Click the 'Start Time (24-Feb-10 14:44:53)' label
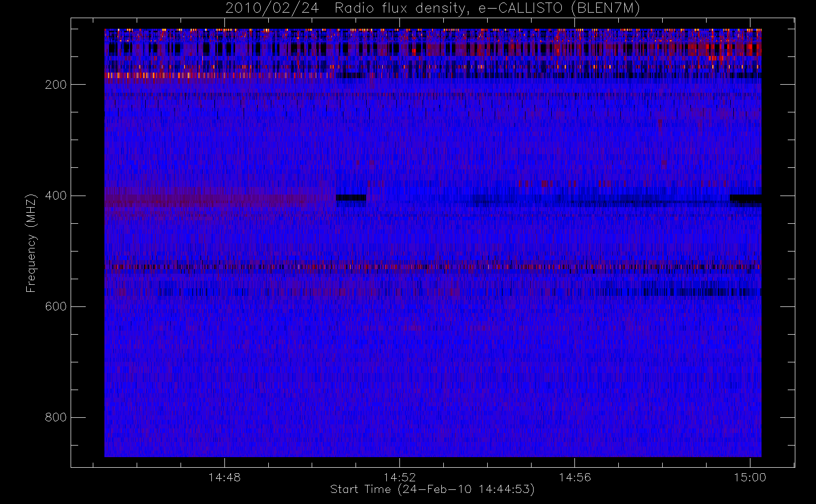 [432, 489]
